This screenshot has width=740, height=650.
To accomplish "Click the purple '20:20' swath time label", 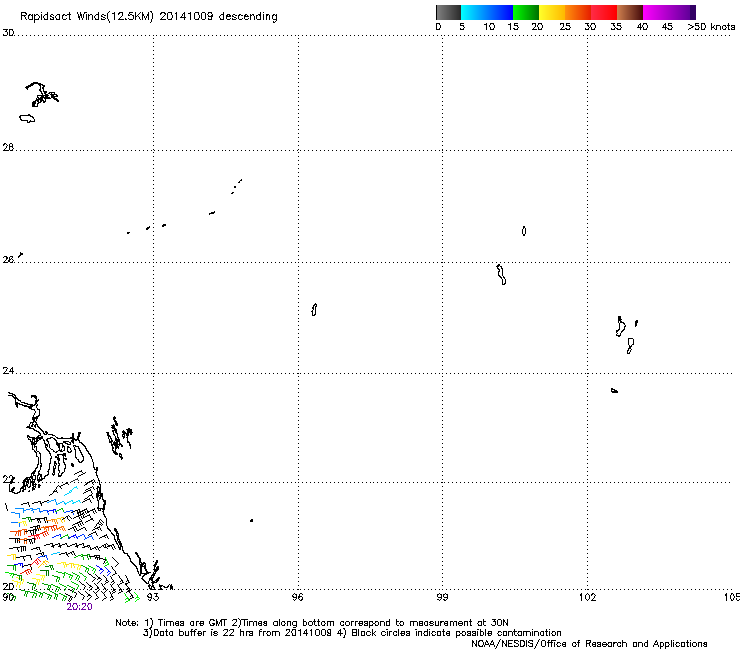I will (79, 607).
